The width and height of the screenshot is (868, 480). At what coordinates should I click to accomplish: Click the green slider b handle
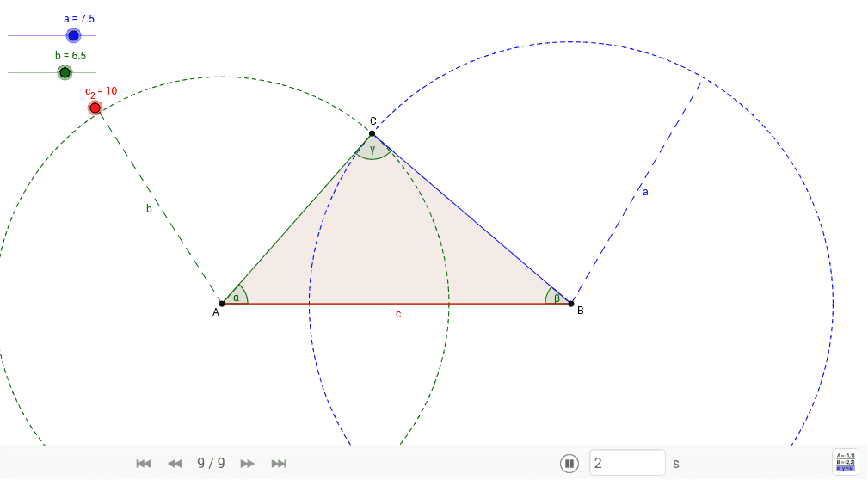click(65, 72)
